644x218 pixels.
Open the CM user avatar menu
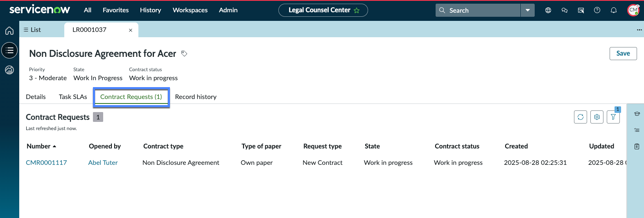(633, 10)
